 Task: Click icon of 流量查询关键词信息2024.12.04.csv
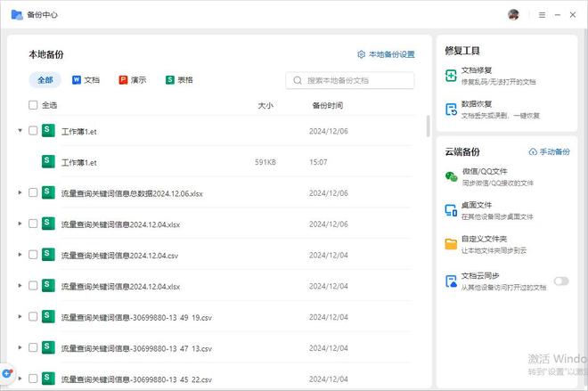coord(48,255)
